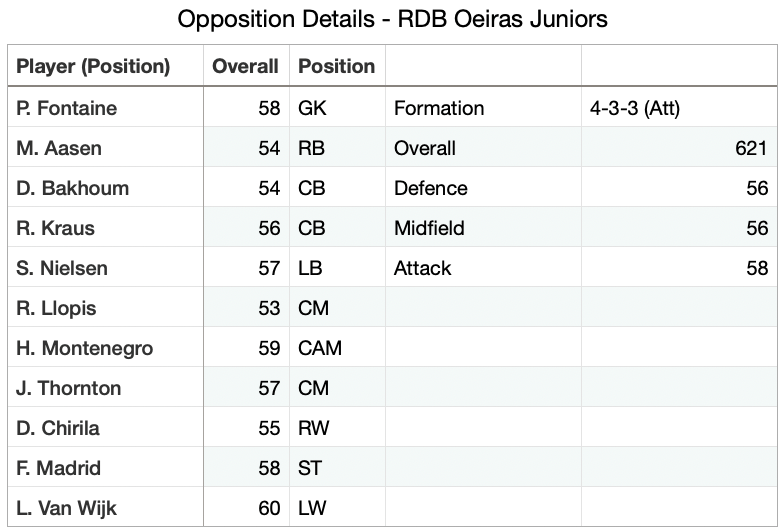The image size is (784, 532).
Task: Select the P. Fontaine player cell
Action: tap(67, 108)
